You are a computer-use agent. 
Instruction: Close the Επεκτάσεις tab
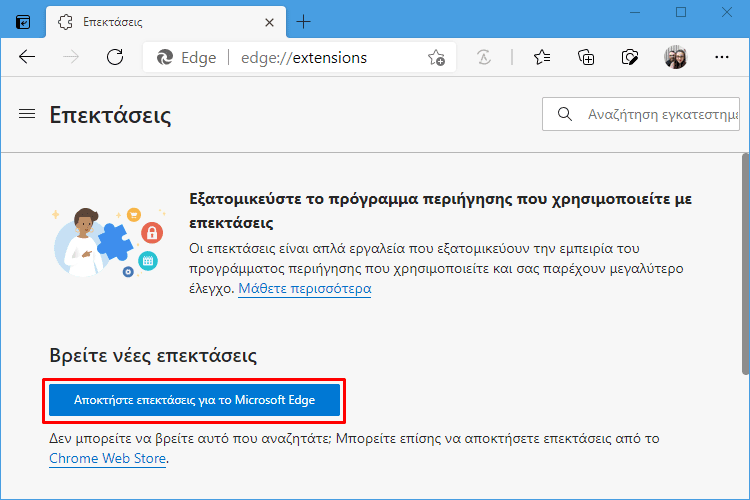269,22
